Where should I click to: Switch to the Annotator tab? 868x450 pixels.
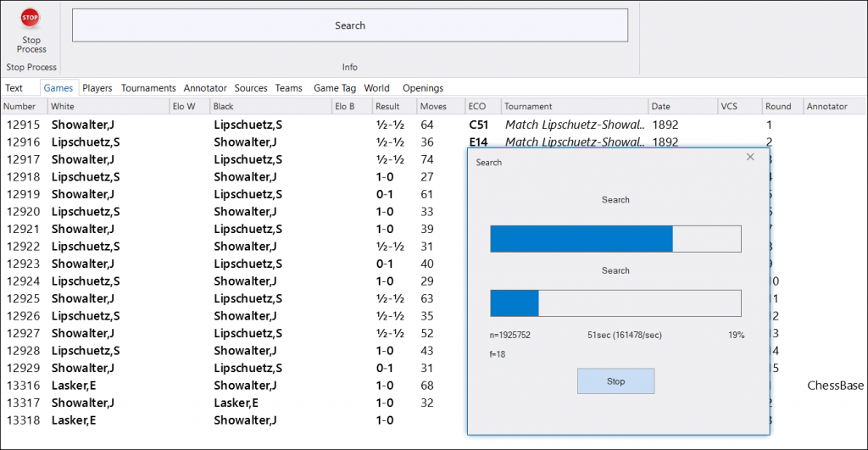tap(205, 88)
